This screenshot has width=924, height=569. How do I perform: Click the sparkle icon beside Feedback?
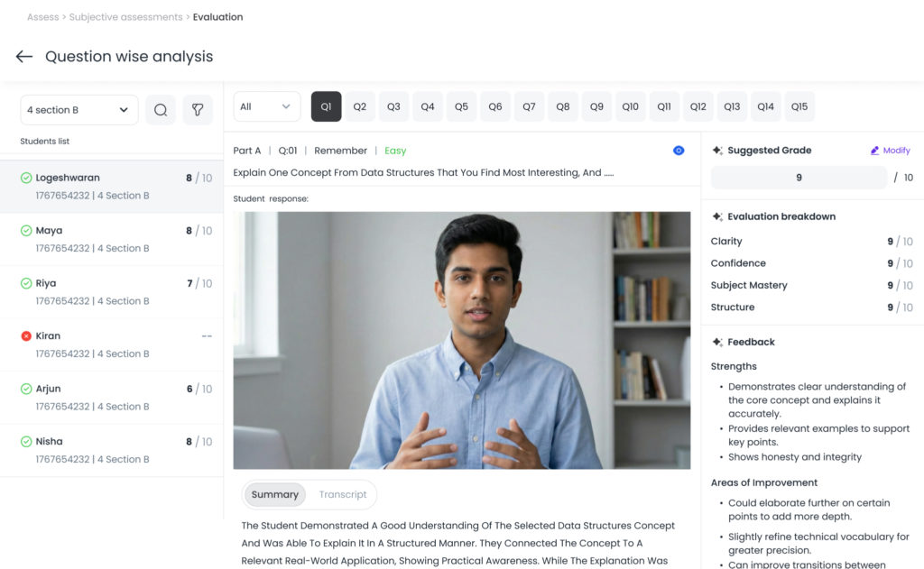tap(717, 342)
